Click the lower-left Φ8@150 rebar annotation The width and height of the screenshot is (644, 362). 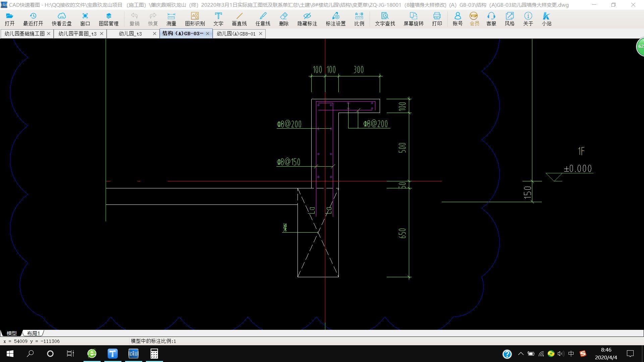click(288, 162)
